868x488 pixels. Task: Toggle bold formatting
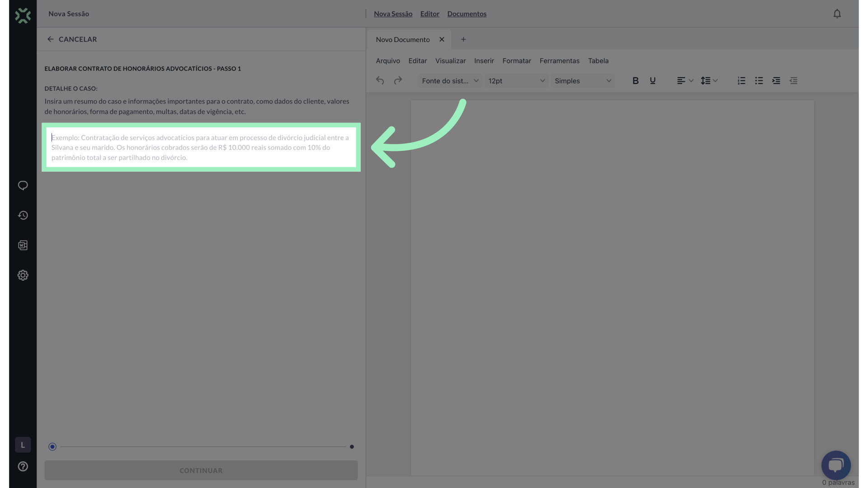coord(635,80)
